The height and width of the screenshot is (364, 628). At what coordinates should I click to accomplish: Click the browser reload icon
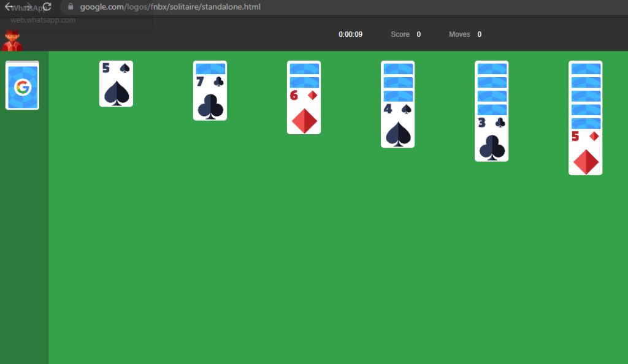(x=47, y=6)
